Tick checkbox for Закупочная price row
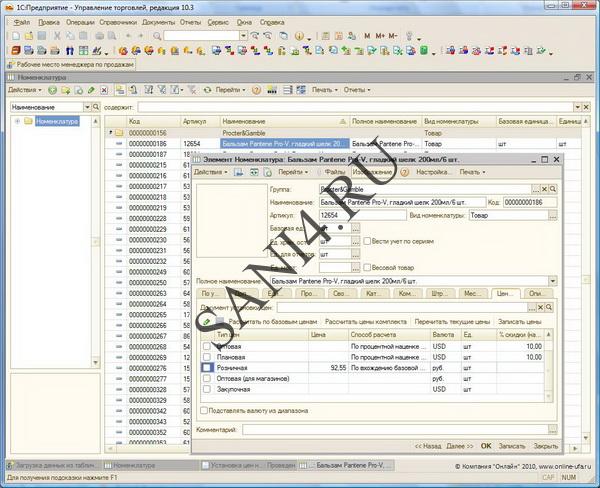The height and width of the screenshot is (488, 600). coord(207,389)
